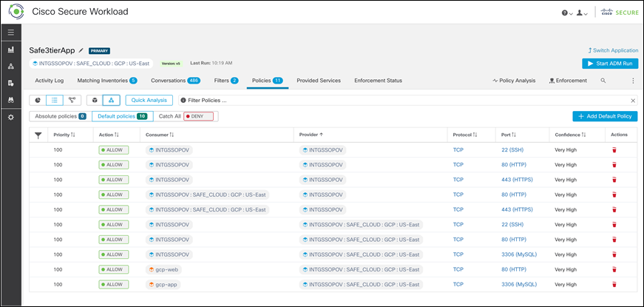Sort by Provider column
Image resolution: width=644 pixels, height=307 pixels.
pos(311,135)
